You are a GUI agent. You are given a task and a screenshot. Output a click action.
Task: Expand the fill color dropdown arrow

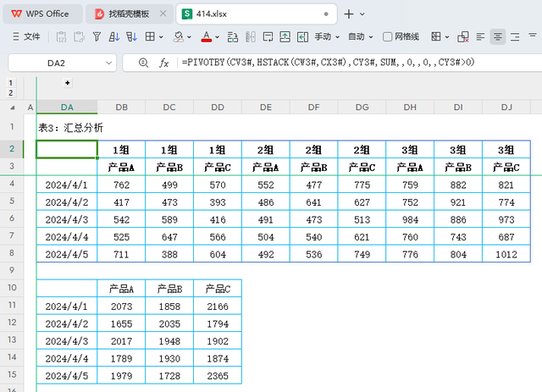[x=189, y=36]
